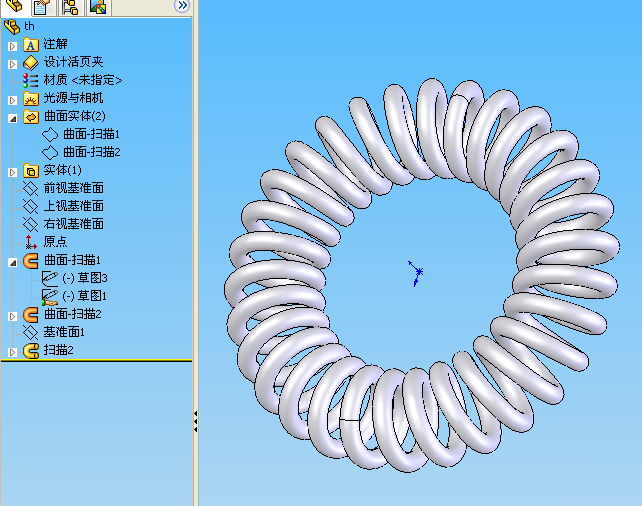Select the 基准面1 reference plane icon
The height and width of the screenshot is (506, 642).
tap(31, 332)
